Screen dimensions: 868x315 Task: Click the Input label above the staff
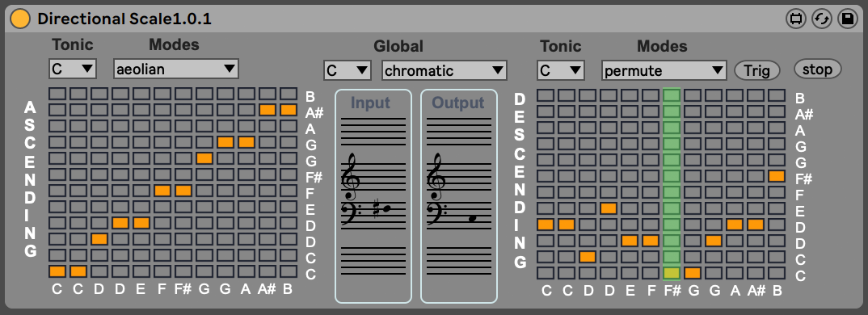click(x=371, y=103)
